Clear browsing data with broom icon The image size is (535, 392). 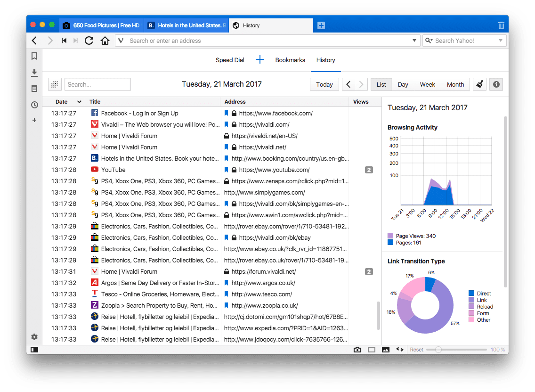479,84
